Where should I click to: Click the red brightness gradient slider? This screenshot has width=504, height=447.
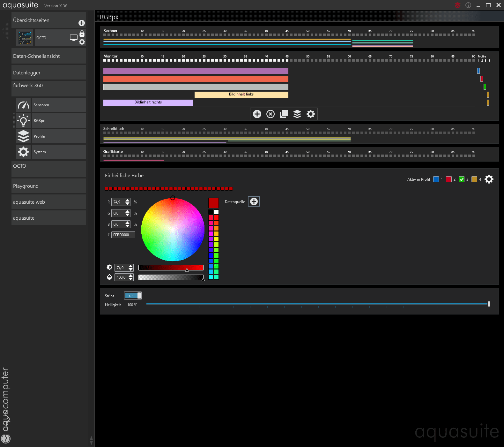[x=171, y=268]
